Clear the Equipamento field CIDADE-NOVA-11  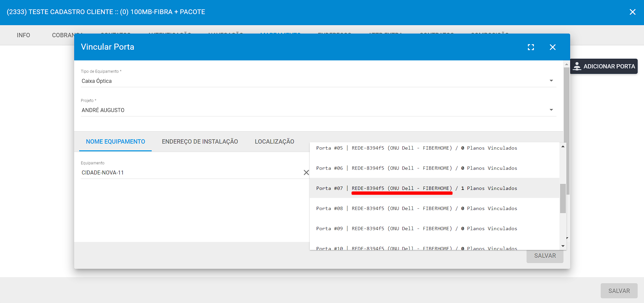coord(306,172)
